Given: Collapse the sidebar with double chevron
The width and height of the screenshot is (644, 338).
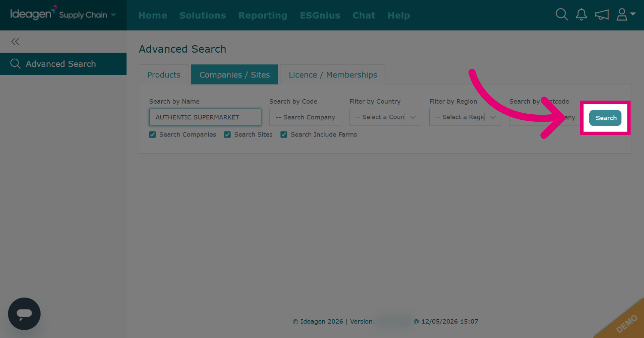Looking at the screenshot, I should 15,42.
